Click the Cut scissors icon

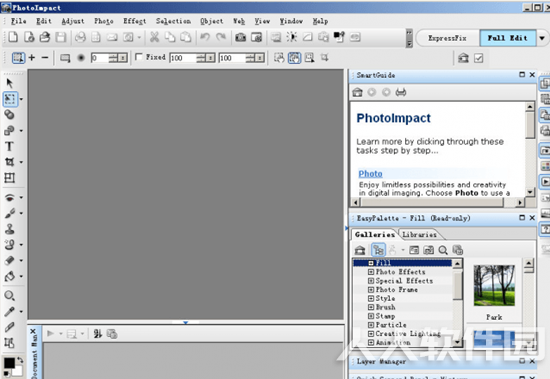point(154,37)
